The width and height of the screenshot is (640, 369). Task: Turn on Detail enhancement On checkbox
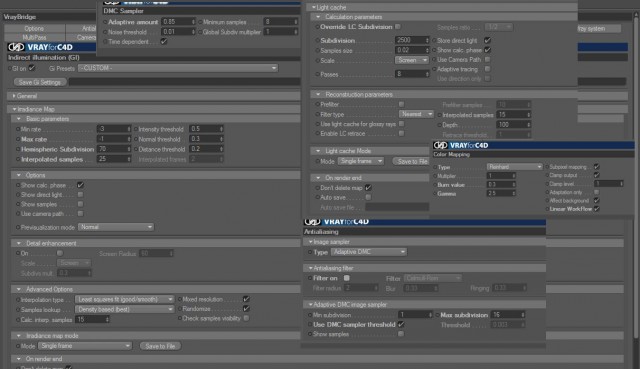pyautogui.click(x=60, y=253)
